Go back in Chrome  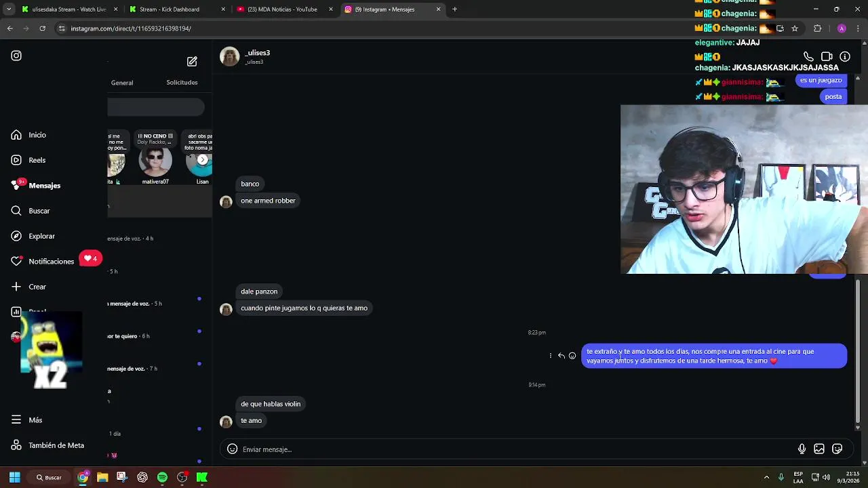coord(10,28)
